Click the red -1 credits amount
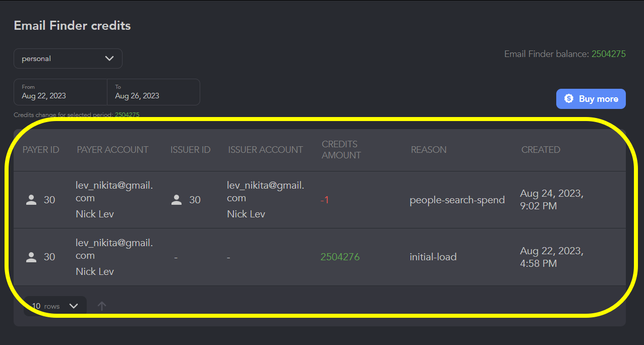 pyautogui.click(x=325, y=200)
